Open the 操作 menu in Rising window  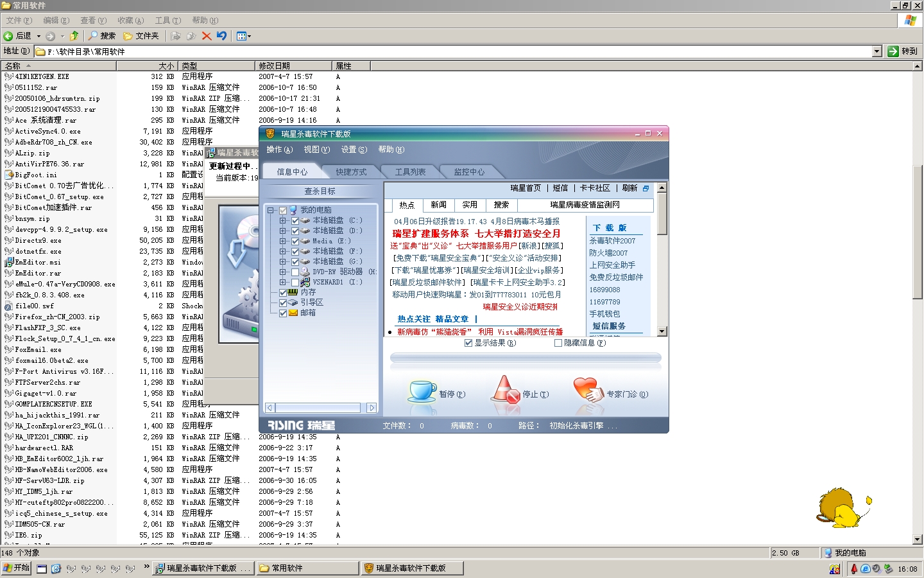click(279, 150)
